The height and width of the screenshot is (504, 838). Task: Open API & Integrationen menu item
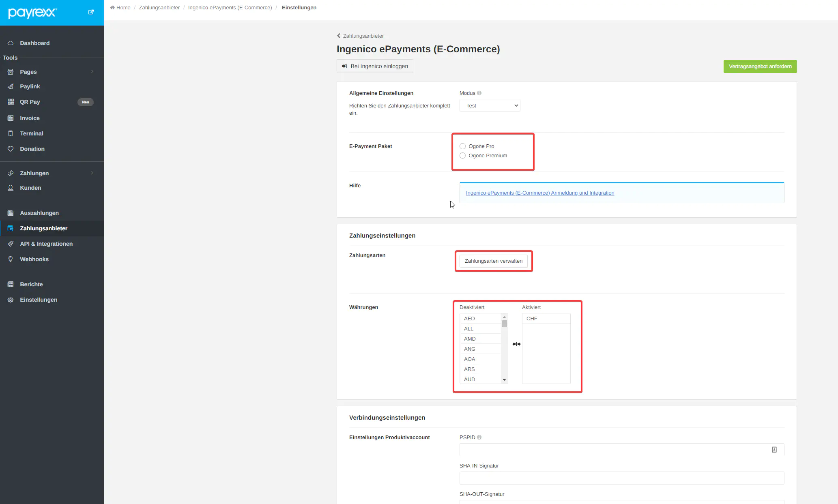click(x=46, y=244)
